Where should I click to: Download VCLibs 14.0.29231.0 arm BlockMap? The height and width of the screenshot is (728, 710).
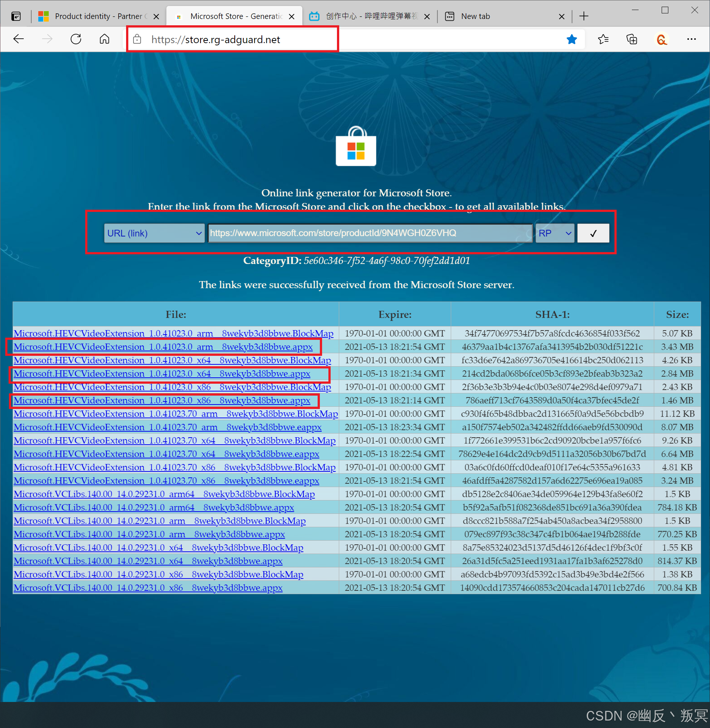pyautogui.click(x=160, y=521)
